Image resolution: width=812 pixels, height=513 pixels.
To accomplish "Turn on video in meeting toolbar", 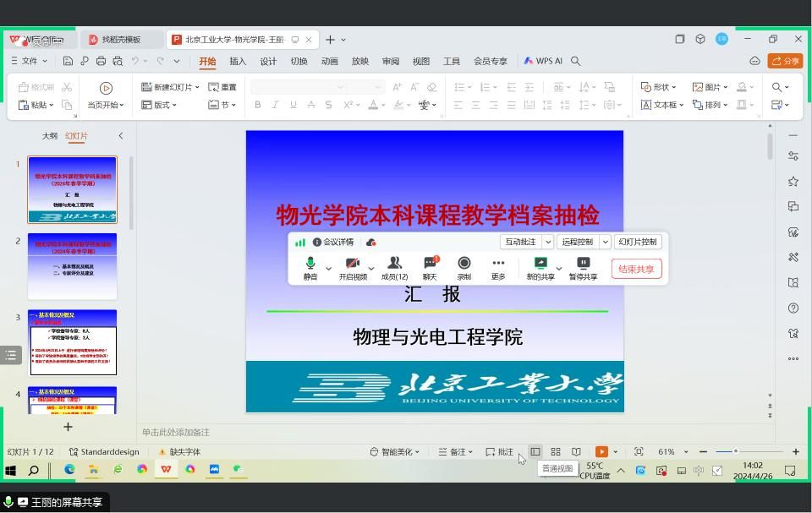I will [353, 267].
